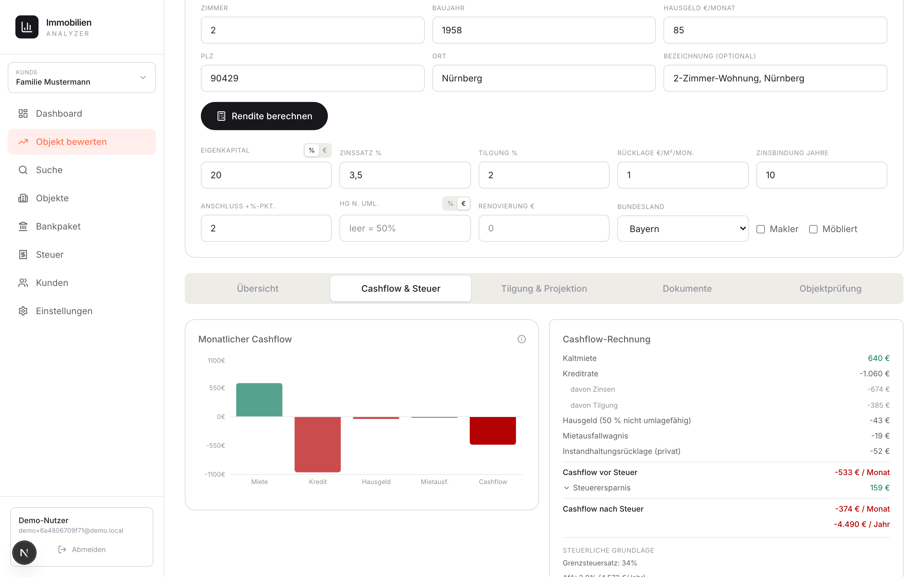Screen dimensions: 924x577
Task: Open the Objektprüfung tab
Action: [830, 288]
